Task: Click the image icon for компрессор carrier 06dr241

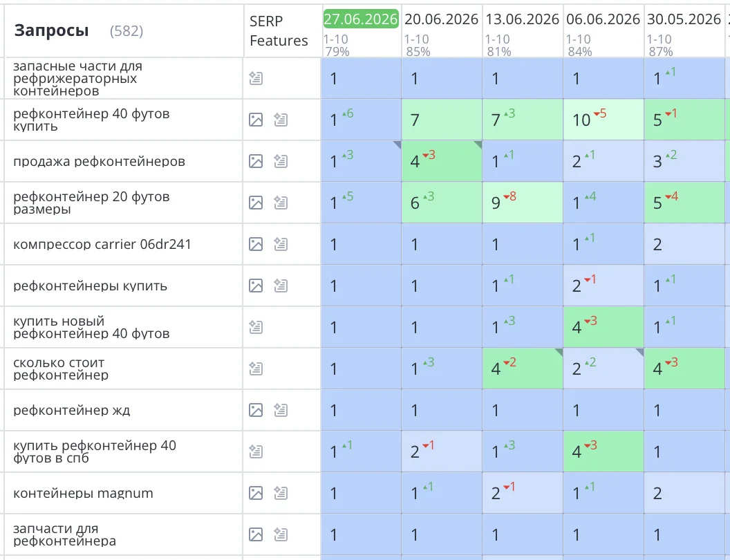Action: 256,244
